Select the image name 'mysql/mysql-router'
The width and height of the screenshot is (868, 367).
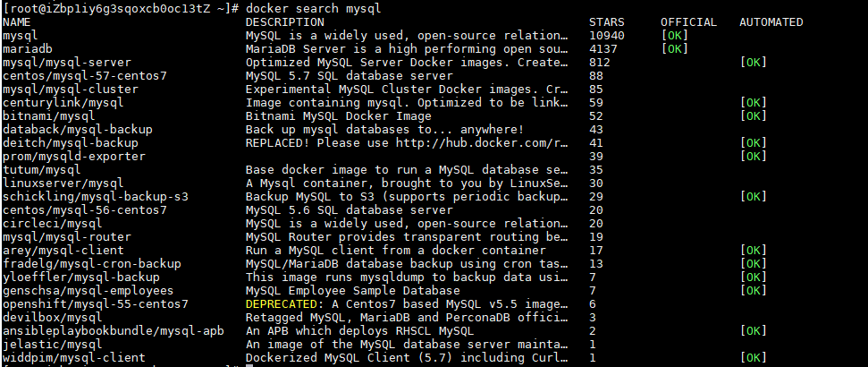click(x=67, y=236)
